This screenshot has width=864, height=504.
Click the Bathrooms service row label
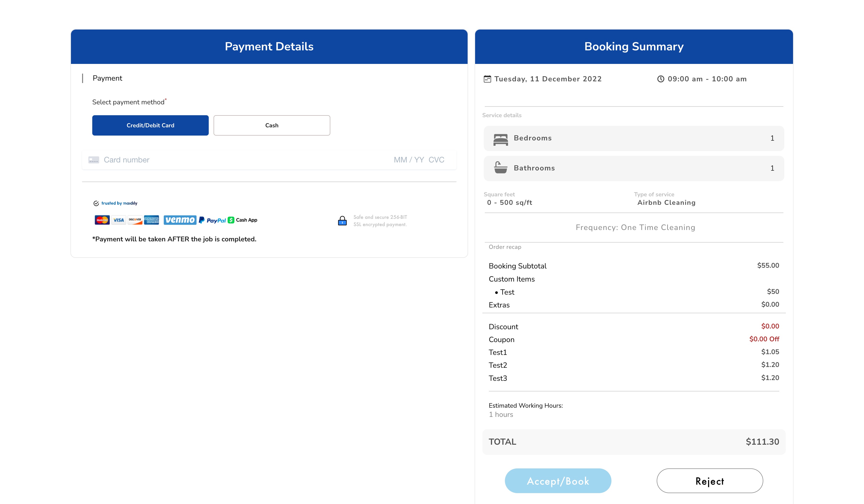point(534,168)
